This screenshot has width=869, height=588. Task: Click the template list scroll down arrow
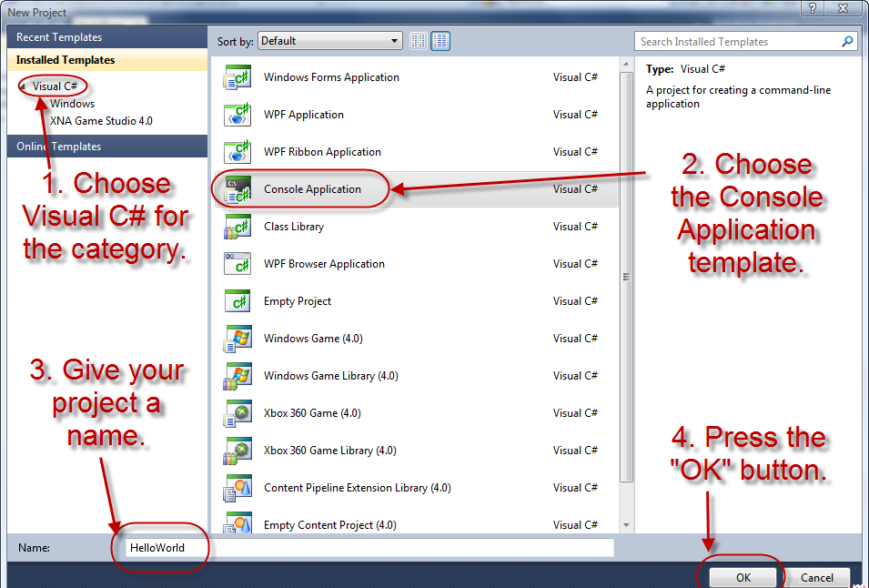tap(626, 525)
